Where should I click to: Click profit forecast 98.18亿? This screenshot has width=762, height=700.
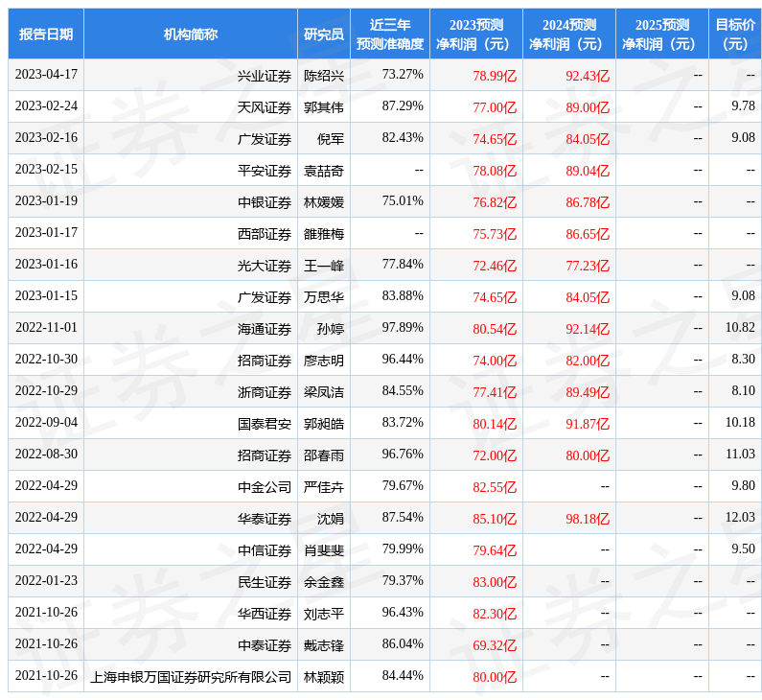588,518
